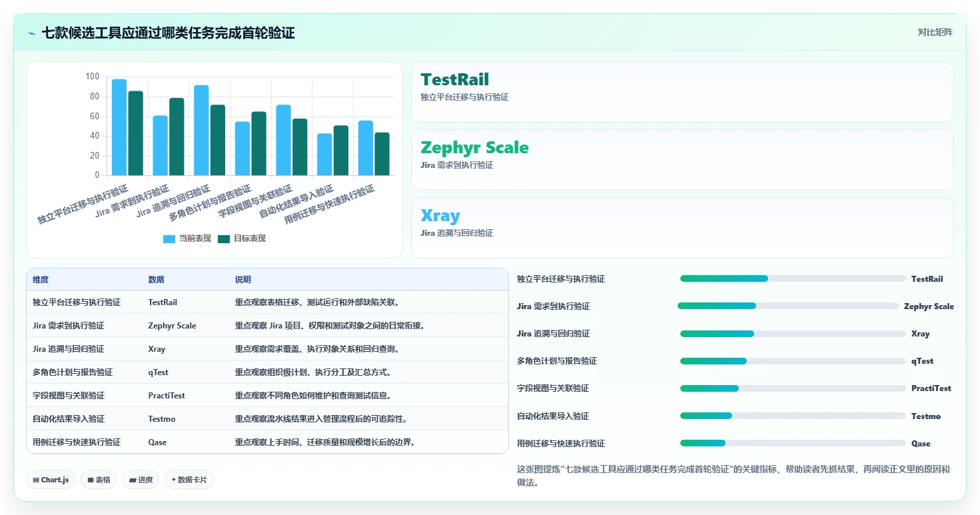Click the Xray progress bar
The width and height of the screenshot is (980, 515).
click(x=793, y=333)
